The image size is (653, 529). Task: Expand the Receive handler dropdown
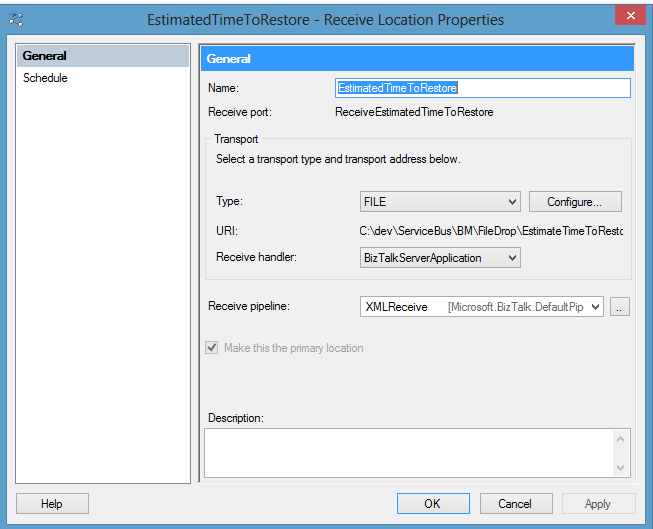pyautogui.click(x=440, y=258)
